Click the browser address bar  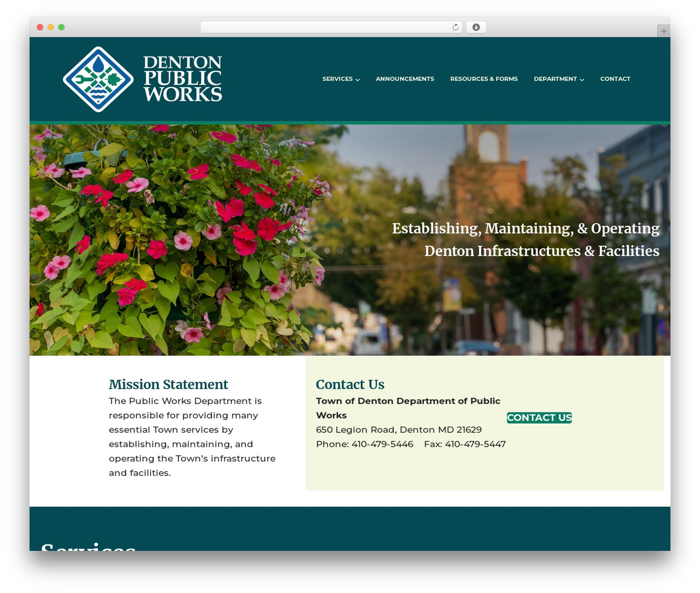pyautogui.click(x=331, y=27)
